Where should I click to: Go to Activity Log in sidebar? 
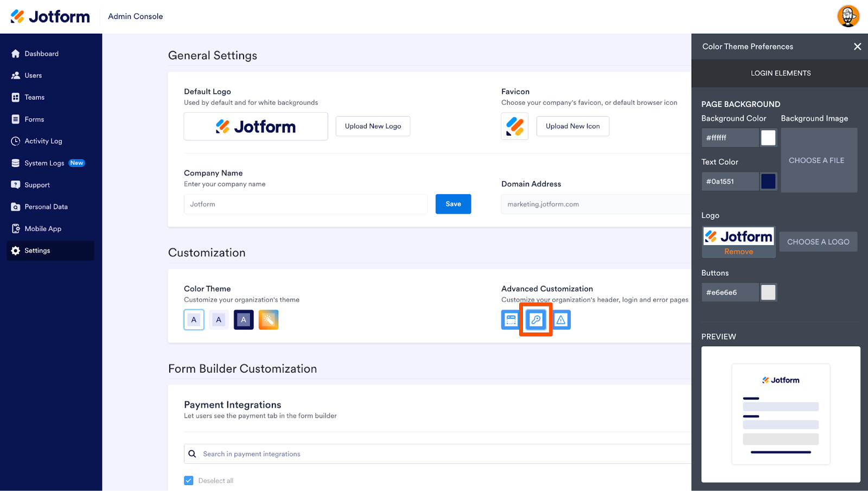click(43, 141)
